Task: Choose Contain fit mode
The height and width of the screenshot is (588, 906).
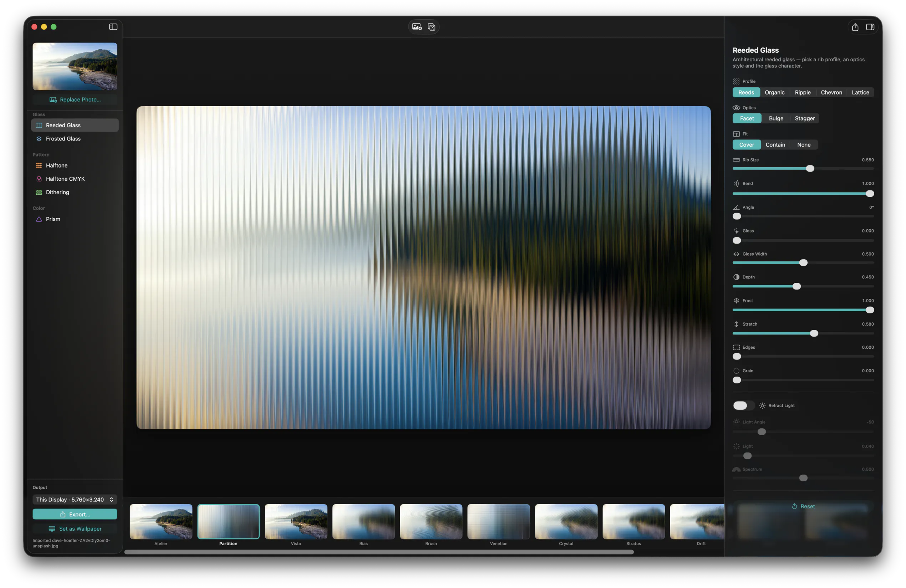Action: 775,145
